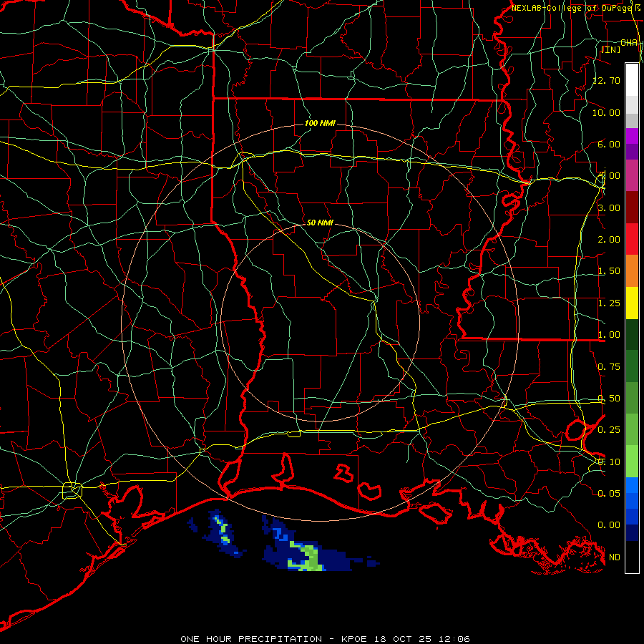Click the 2.00 legend value

[609, 240]
